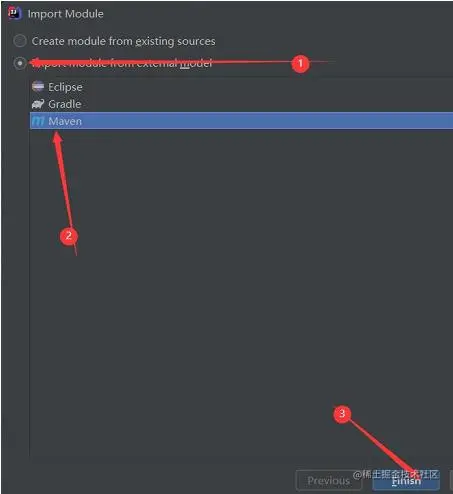Click the Import Module dialog title text

click(x=65, y=14)
